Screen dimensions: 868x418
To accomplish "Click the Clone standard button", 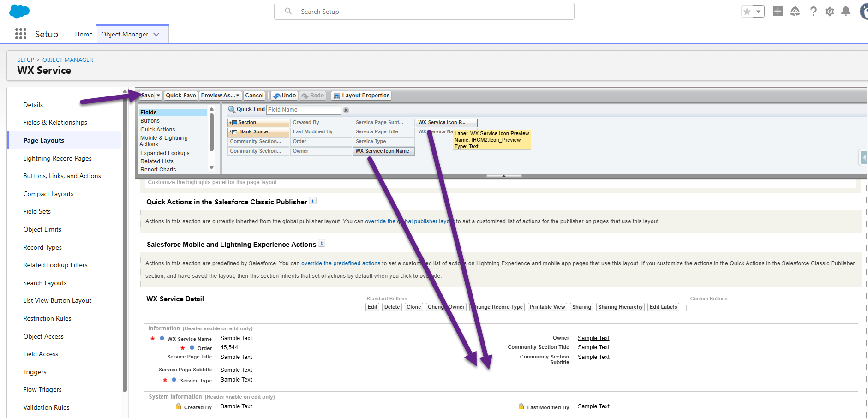I will coord(413,307).
